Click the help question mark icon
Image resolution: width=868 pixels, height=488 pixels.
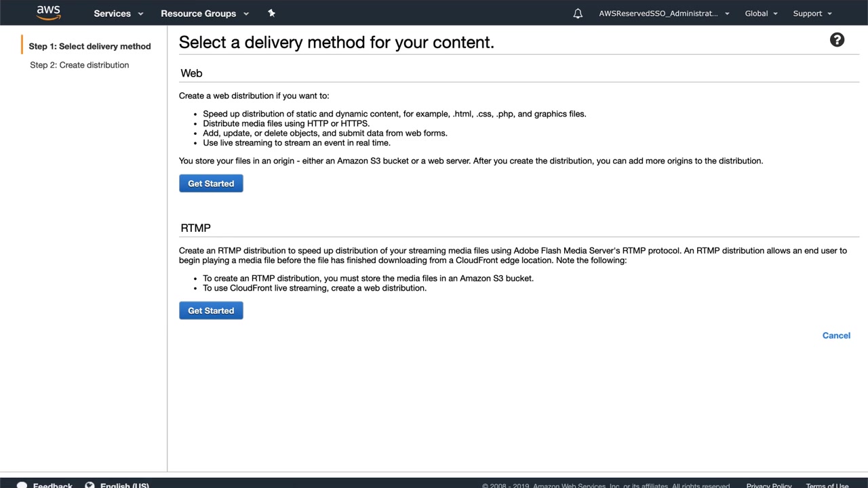coord(837,40)
